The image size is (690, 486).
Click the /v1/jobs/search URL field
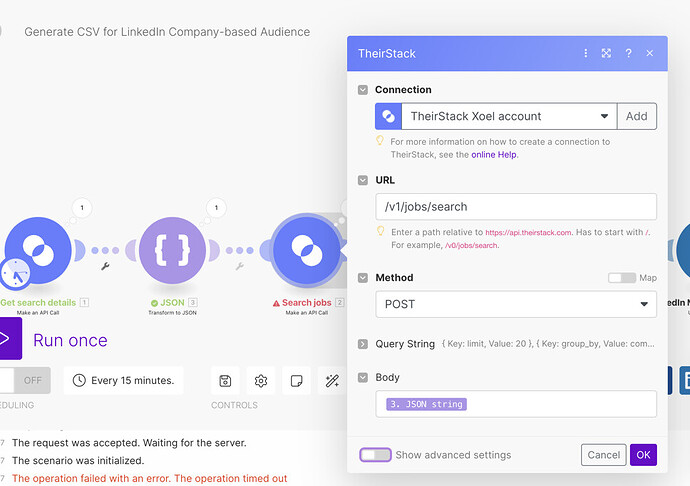pyautogui.click(x=516, y=206)
